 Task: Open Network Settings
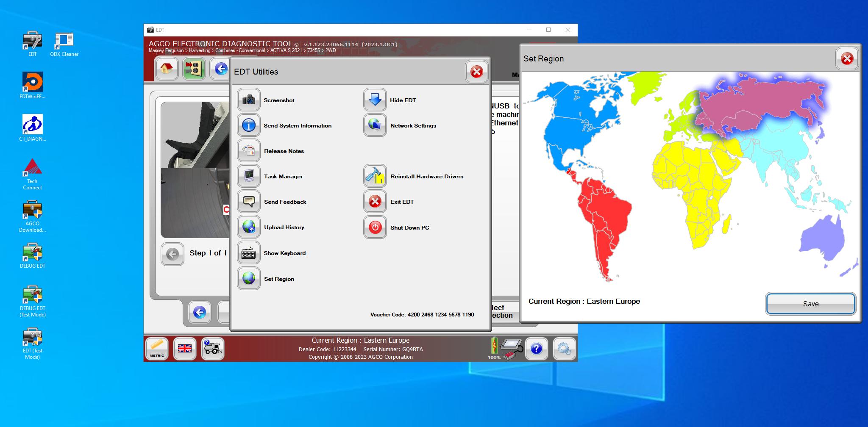click(375, 125)
